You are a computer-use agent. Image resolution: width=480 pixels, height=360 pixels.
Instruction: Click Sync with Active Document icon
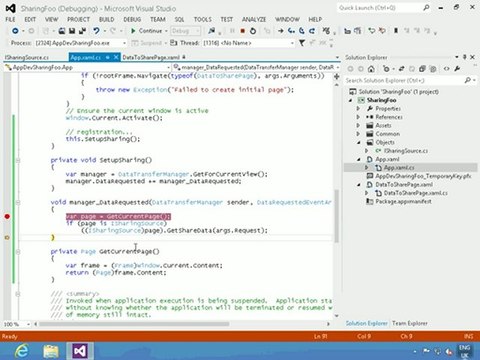pyautogui.click(x=401, y=69)
